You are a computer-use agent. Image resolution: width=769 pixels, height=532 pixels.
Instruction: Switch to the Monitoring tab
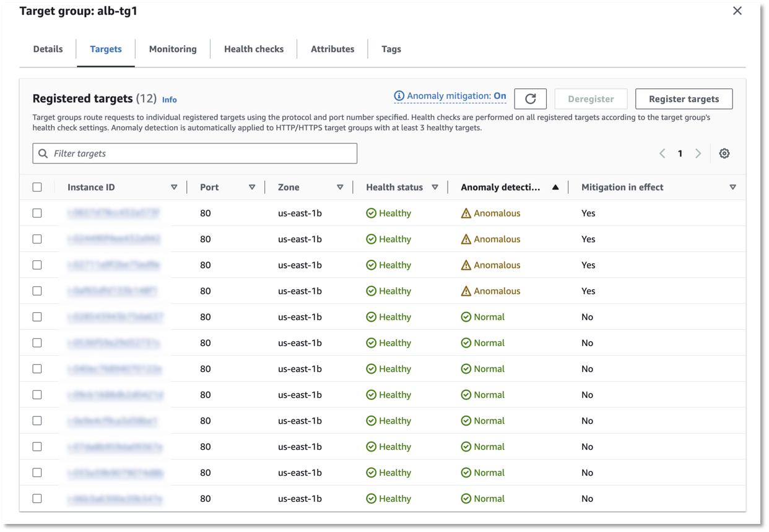173,49
